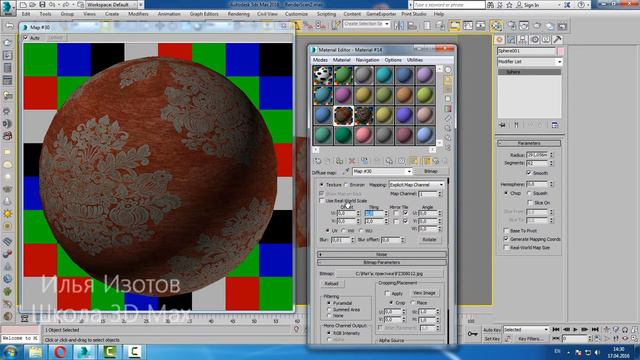Click Assign Material to Selection icon
This screenshot has height=360, width=640.
339,161
